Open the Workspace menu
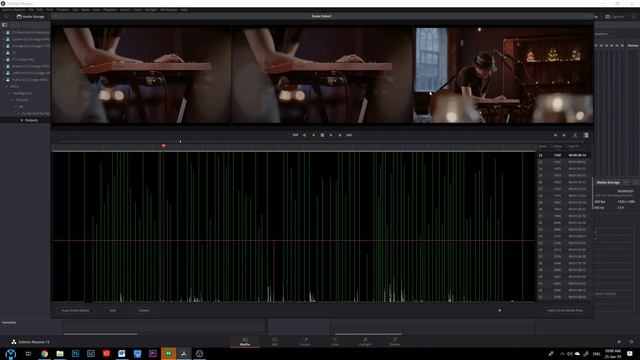Image resolution: width=640 pixels, height=360 pixels. pos(169,9)
